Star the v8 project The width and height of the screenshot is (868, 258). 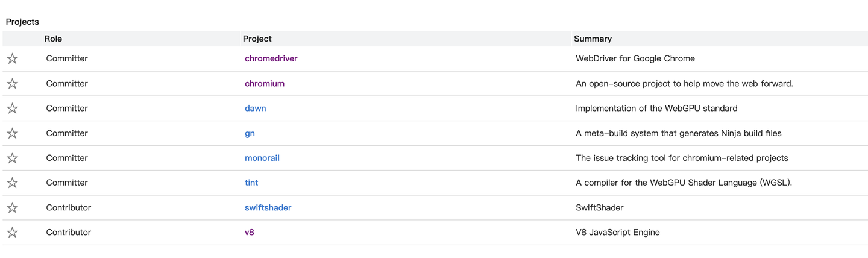point(12,233)
